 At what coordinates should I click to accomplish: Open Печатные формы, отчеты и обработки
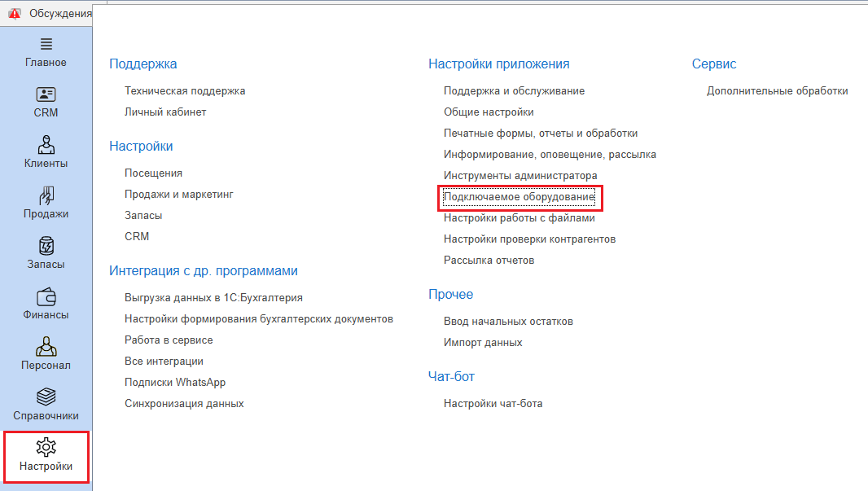coord(541,134)
